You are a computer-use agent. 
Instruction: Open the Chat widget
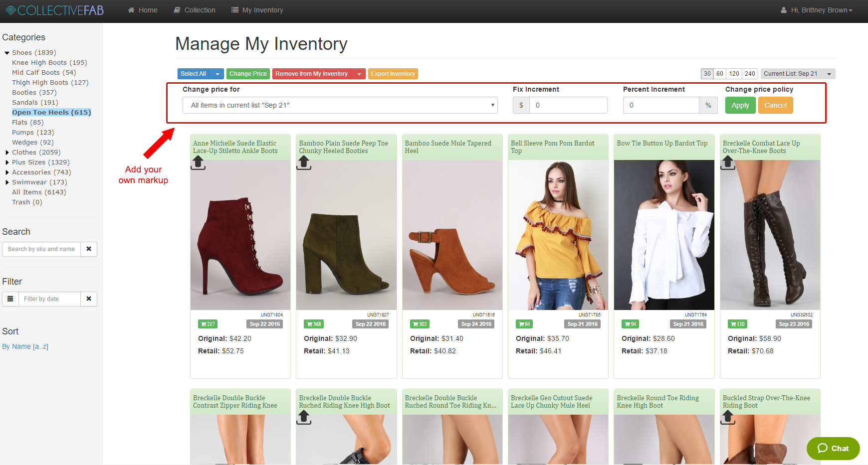(833, 449)
